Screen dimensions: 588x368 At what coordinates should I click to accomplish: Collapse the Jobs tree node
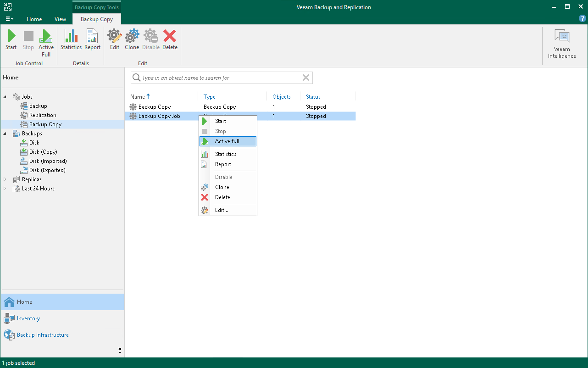coord(5,97)
